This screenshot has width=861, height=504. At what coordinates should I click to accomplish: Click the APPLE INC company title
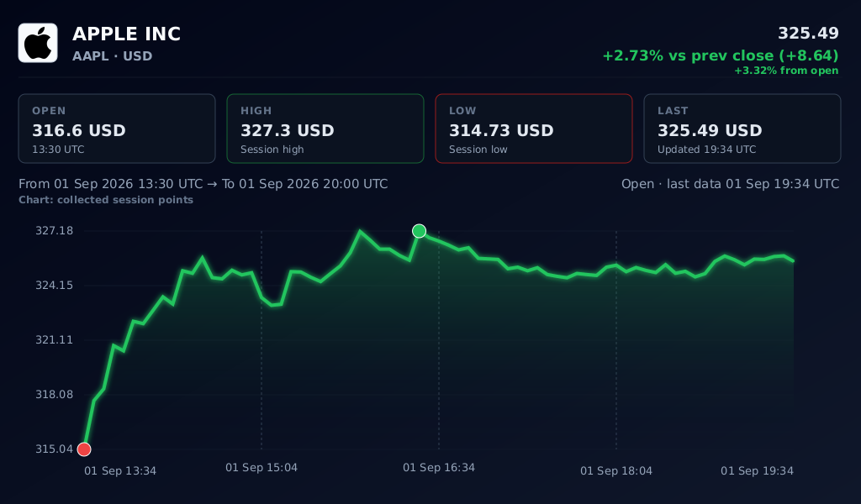pos(126,34)
